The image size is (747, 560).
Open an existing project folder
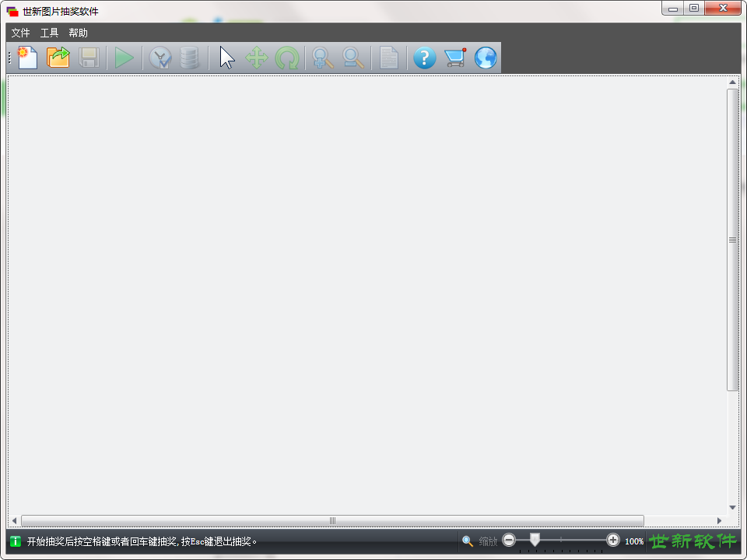[x=58, y=58]
